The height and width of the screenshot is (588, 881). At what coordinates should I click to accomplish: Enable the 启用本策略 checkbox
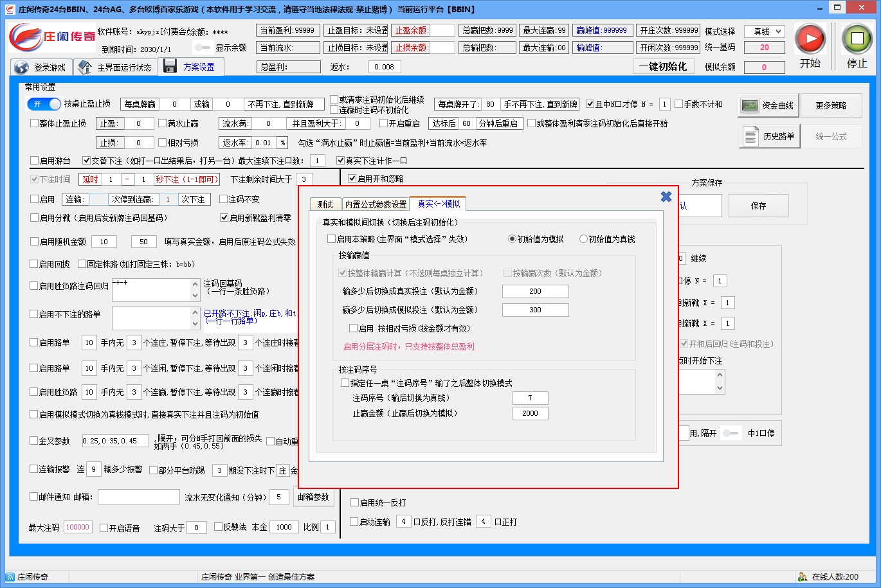pyautogui.click(x=332, y=239)
